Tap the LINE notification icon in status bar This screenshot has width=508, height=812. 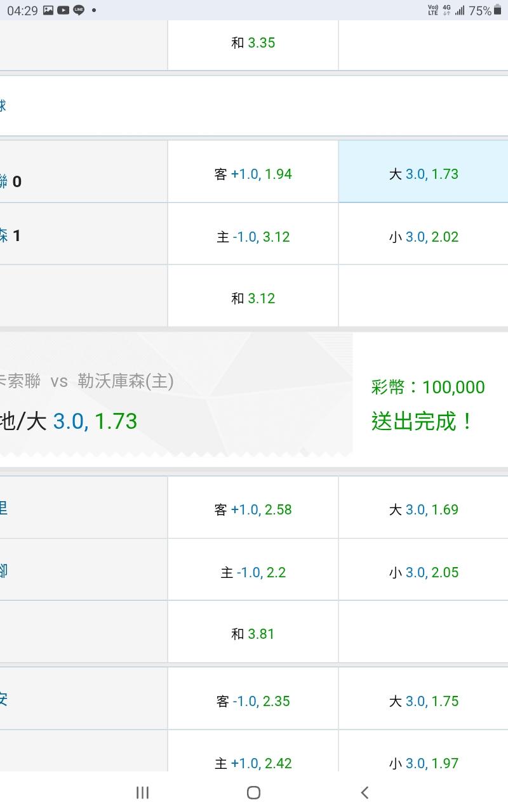(79, 10)
